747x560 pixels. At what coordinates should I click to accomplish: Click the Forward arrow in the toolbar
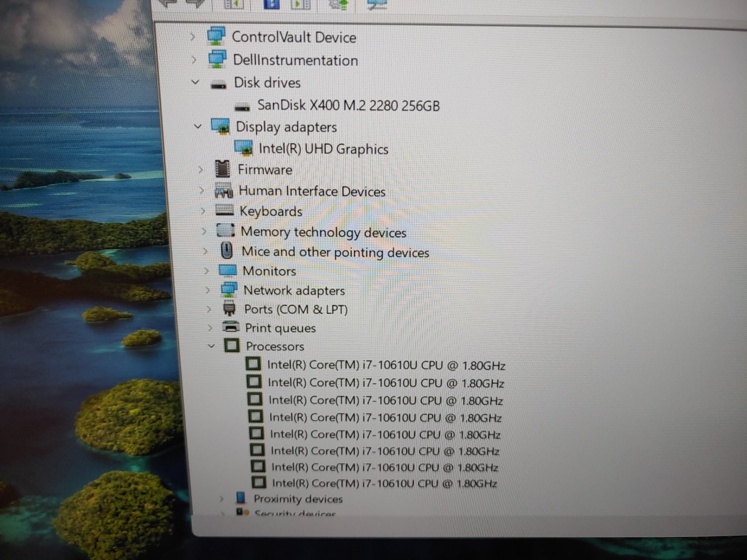195,3
